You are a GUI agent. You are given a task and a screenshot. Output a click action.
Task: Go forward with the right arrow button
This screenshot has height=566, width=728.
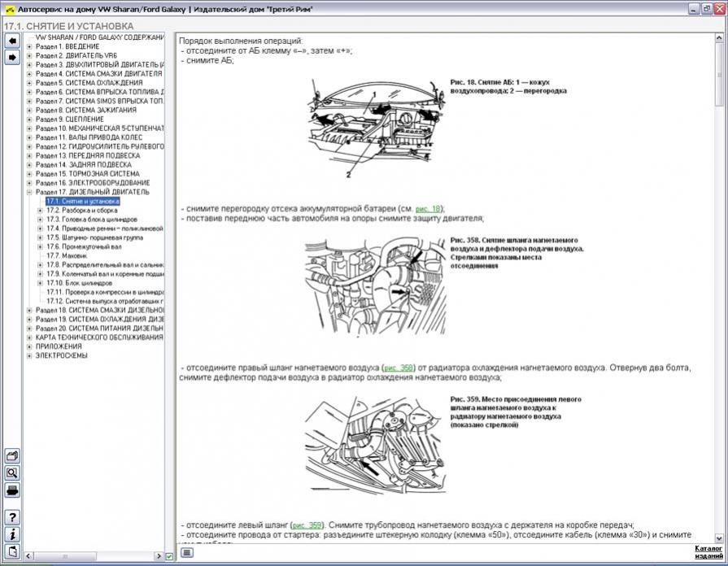tap(12, 57)
